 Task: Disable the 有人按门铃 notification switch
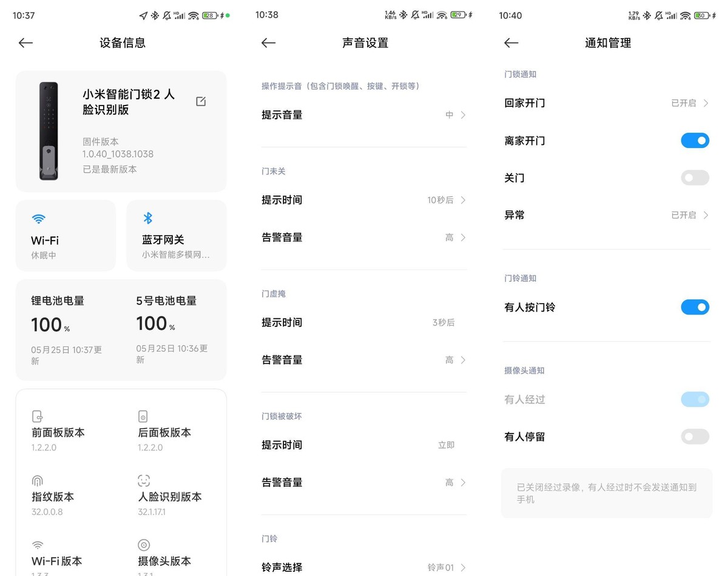coord(695,307)
